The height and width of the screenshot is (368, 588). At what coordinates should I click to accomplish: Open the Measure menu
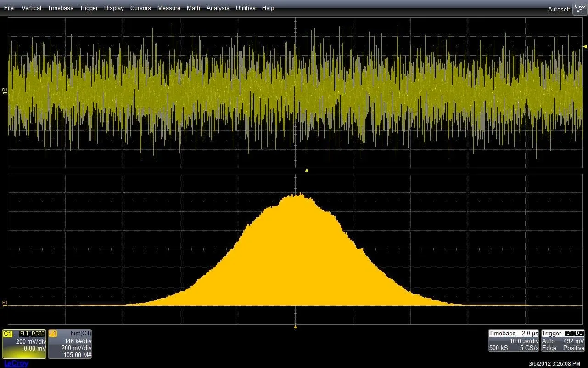pyautogui.click(x=168, y=8)
